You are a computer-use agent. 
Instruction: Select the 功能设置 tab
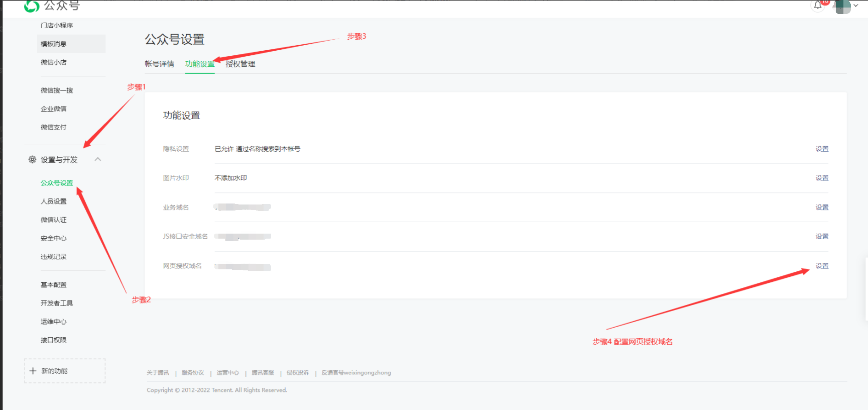199,64
